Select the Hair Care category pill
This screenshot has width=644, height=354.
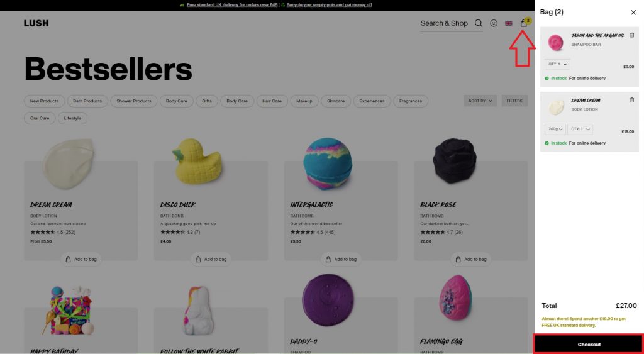point(272,101)
